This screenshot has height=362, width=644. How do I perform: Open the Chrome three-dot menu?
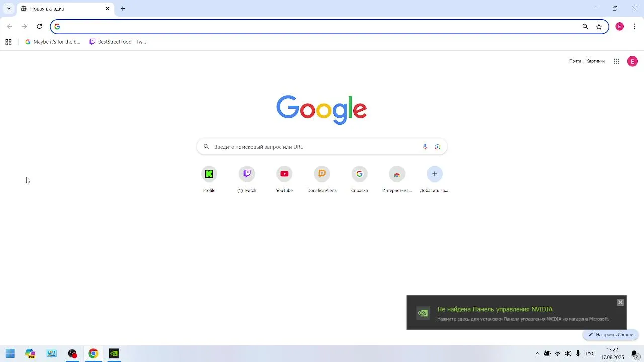[635, 27]
